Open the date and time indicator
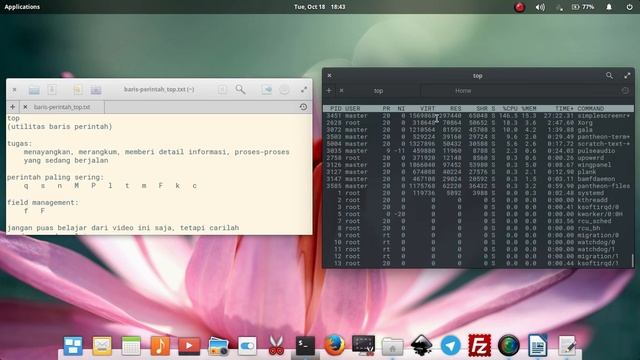The width and height of the screenshot is (640, 360). pos(320,7)
